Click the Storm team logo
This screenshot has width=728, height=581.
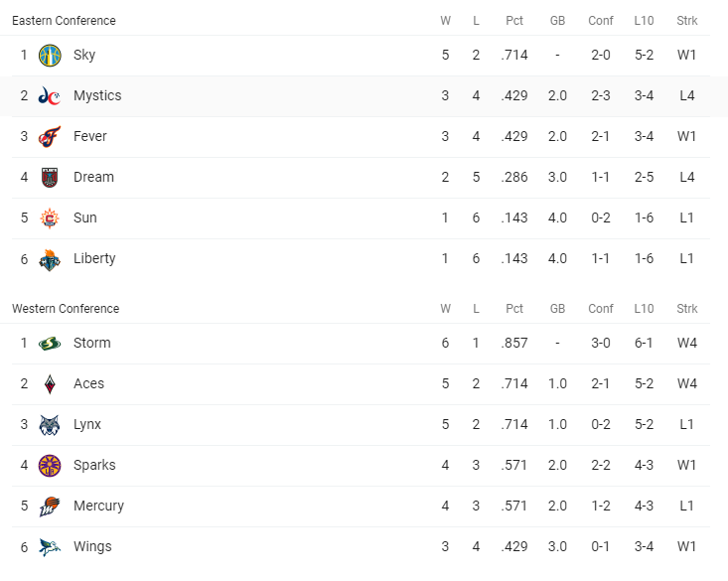click(50, 344)
